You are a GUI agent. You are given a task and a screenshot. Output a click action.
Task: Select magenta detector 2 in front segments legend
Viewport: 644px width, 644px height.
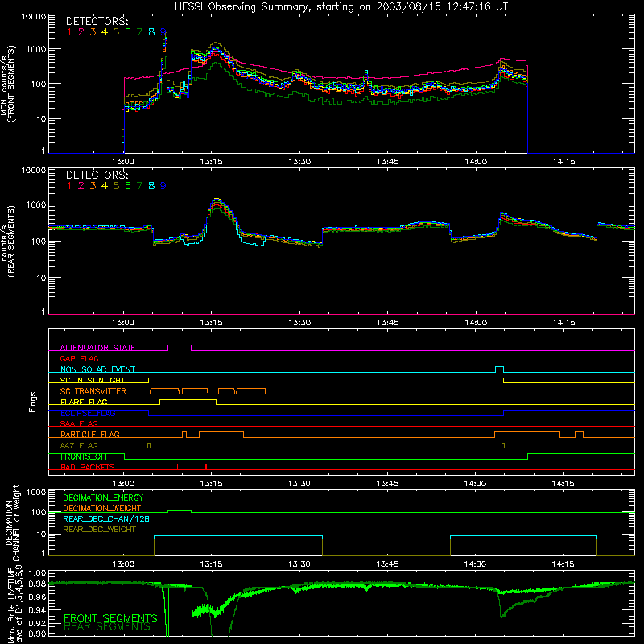pos(81,32)
